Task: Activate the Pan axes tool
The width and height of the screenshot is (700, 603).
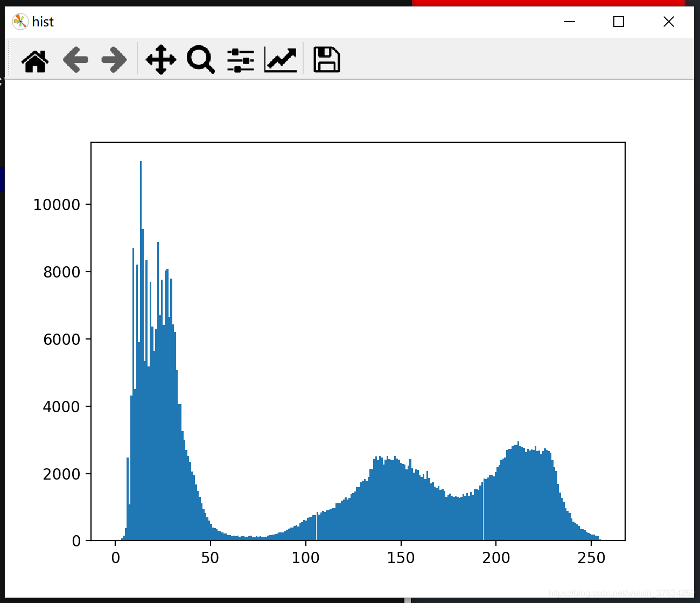Action: (x=161, y=59)
